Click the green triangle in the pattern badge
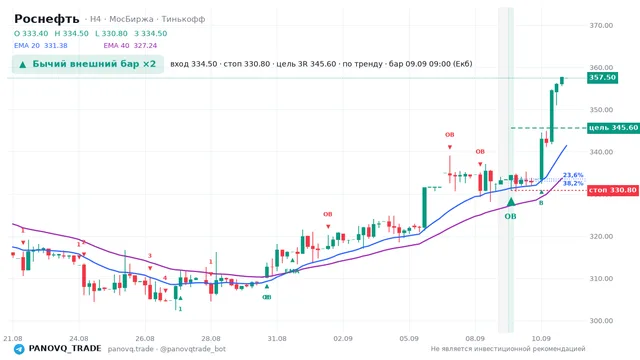The width and height of the screenshot is (640, 360). pyautogui.click(x=23, y=64)
